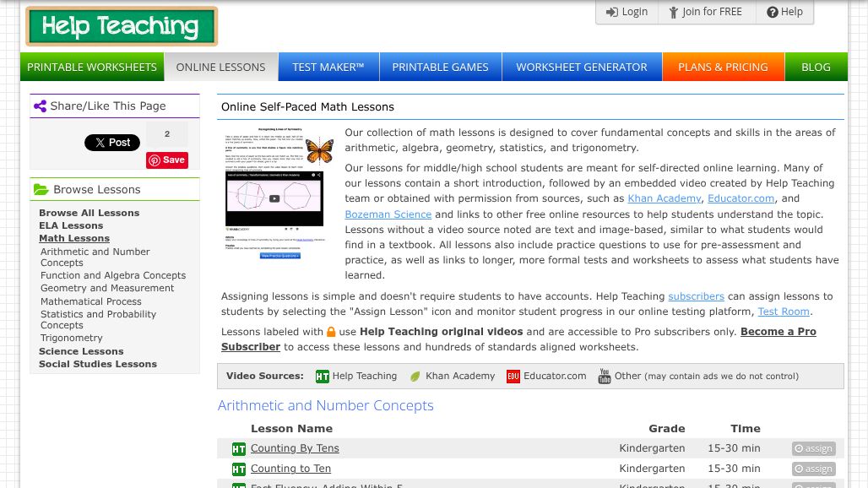868x488 pixels.
Task: Click the X Post share button
Action: click(x=112, y=143)
